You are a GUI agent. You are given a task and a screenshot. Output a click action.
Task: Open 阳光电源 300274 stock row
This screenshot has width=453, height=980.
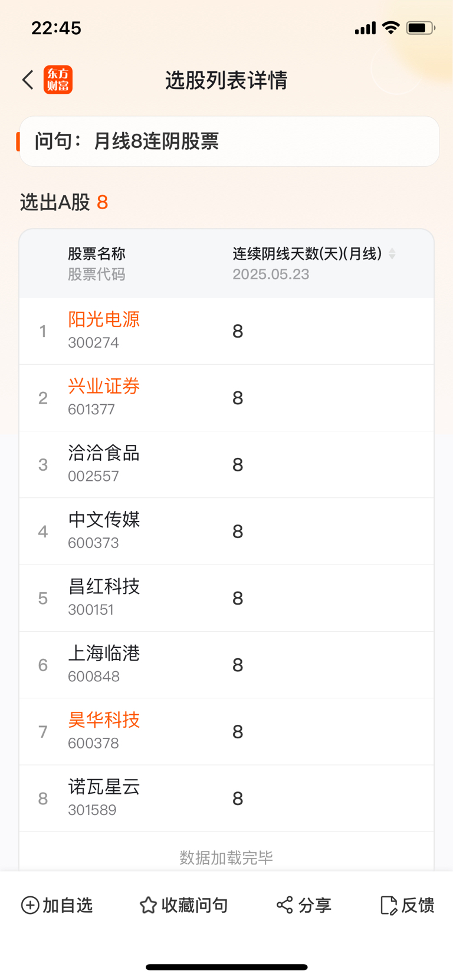click(226, 331)
